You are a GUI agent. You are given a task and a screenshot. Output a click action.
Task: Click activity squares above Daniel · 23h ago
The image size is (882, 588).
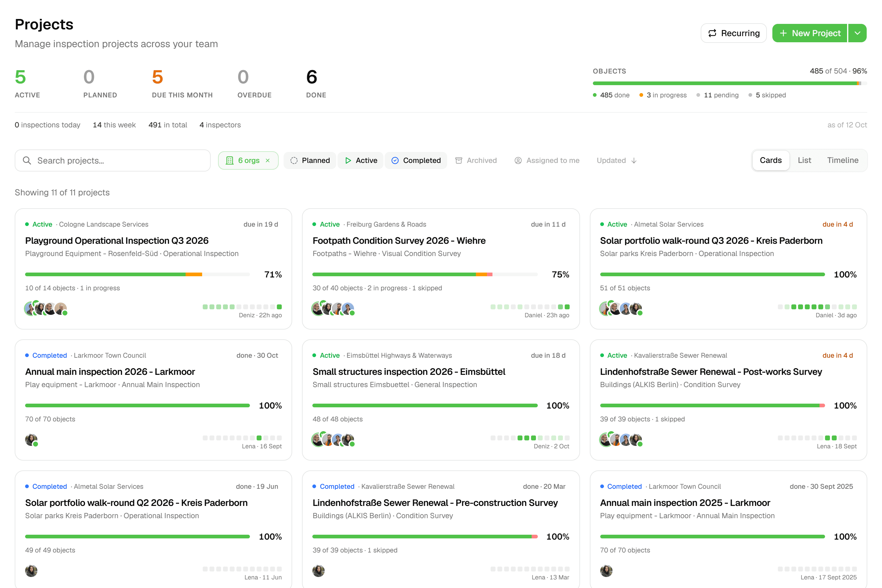click(530, 307)
